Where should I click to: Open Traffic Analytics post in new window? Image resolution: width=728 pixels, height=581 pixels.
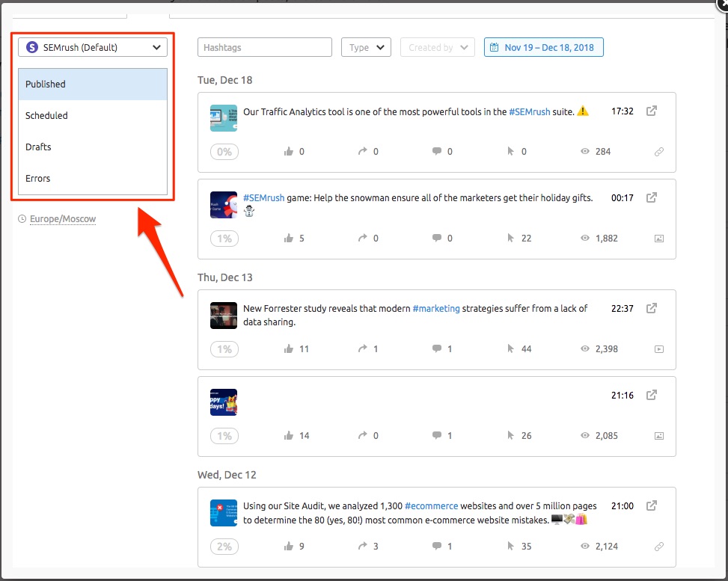coord(652,111)
